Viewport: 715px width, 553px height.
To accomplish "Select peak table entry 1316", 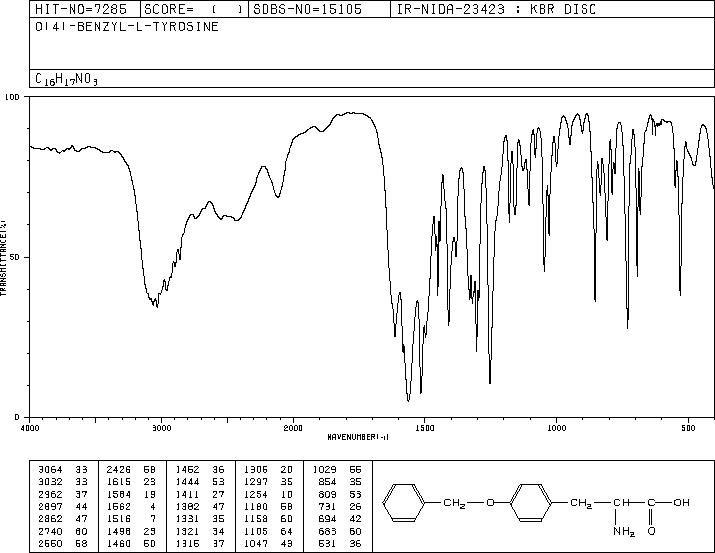I will click(187, 543).
